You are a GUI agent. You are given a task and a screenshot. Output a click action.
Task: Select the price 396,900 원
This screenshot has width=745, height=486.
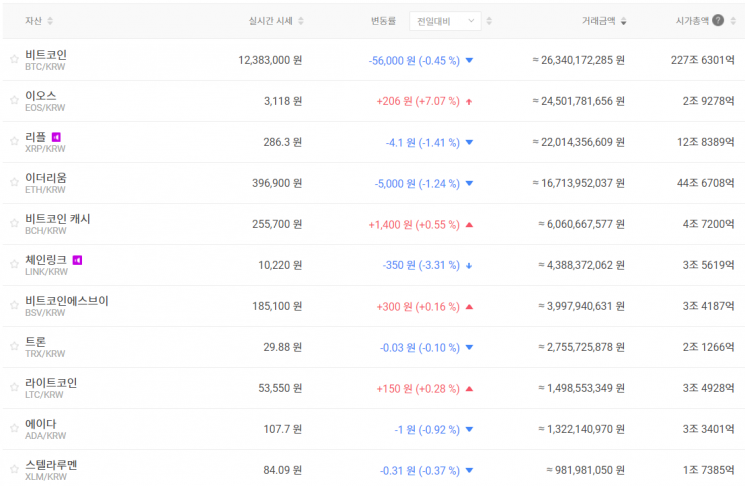277,183
